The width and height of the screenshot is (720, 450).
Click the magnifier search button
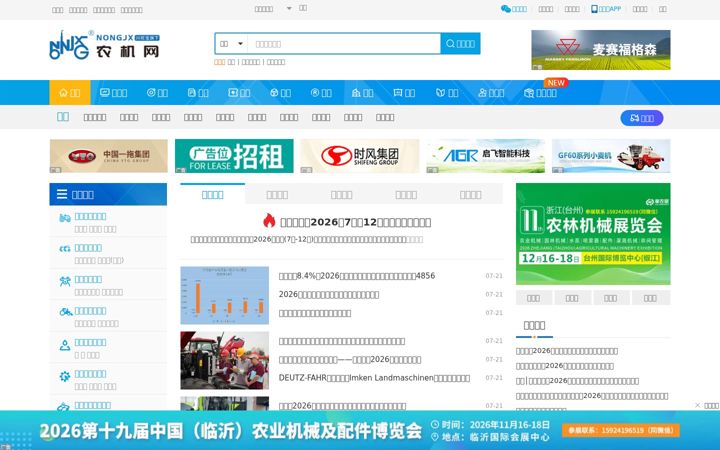(461, 44)
